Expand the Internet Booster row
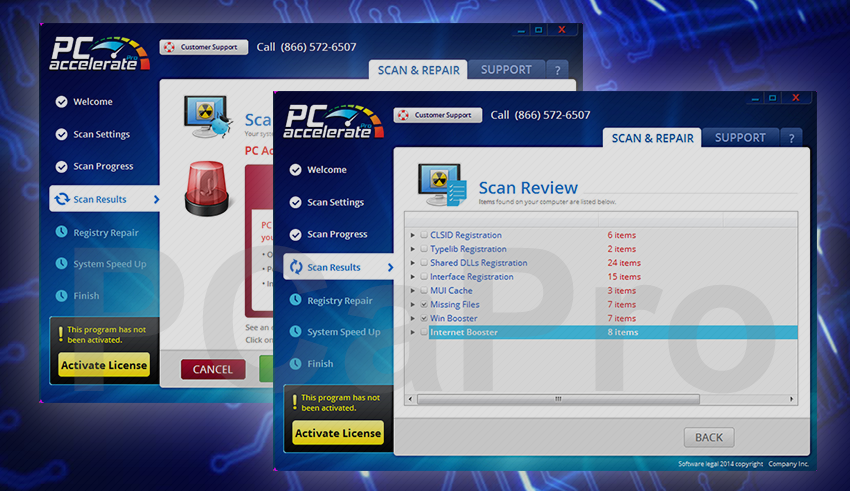The width and height of the screenshot is (850, 491). coord(413,332)
